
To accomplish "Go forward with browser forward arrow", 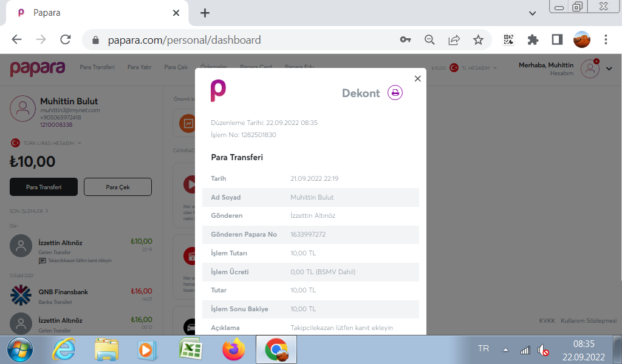I will [x=41, y=39].
